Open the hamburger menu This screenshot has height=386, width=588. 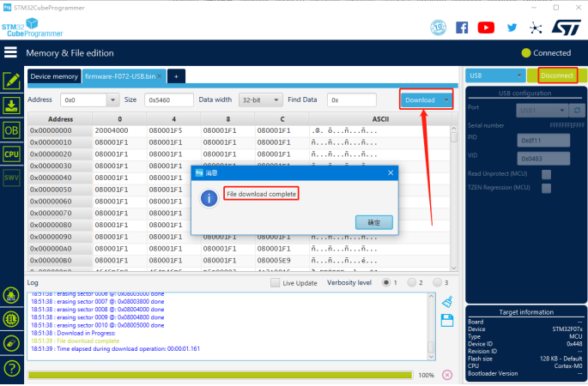(11, 52)
